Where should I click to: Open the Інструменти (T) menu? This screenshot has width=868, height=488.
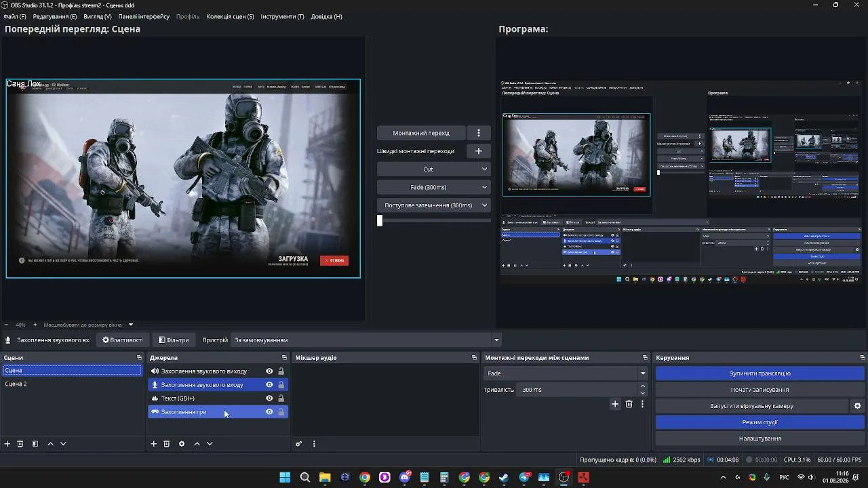click(282, 16)
